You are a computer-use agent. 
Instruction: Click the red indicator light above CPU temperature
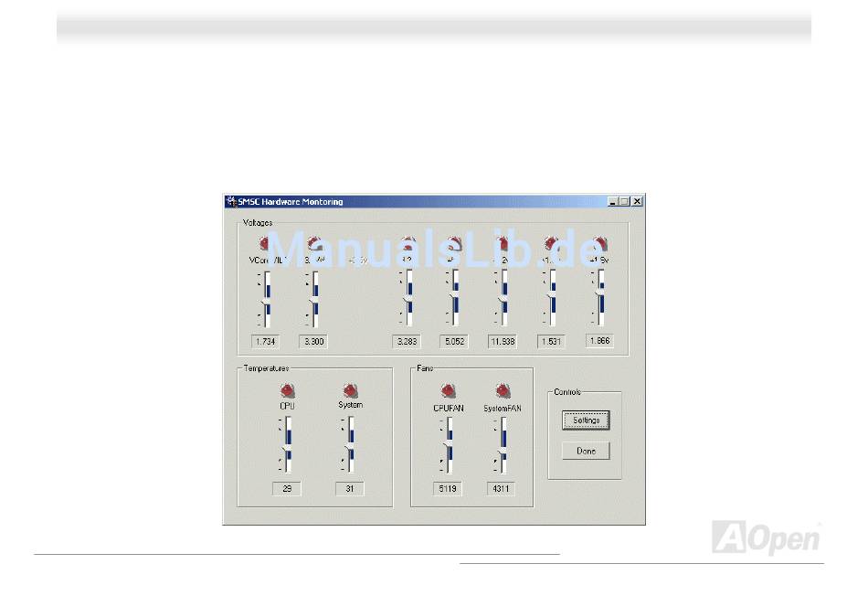tap(287, 390)
